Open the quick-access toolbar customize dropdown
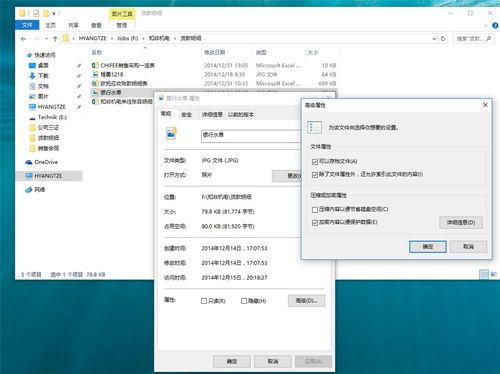 click(x=53, y=14)
